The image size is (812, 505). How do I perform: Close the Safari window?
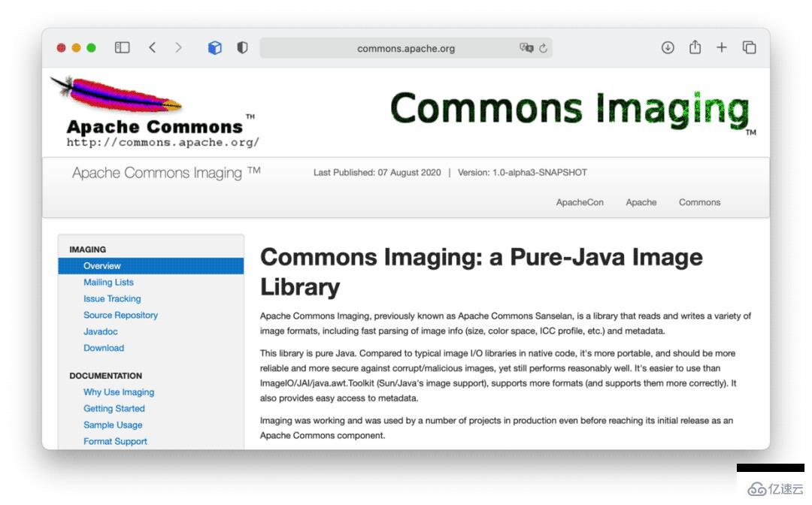tap(61, 47)
